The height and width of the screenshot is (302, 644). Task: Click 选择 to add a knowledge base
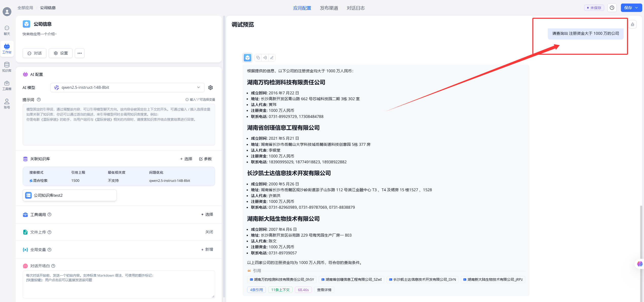click(186, 159)
